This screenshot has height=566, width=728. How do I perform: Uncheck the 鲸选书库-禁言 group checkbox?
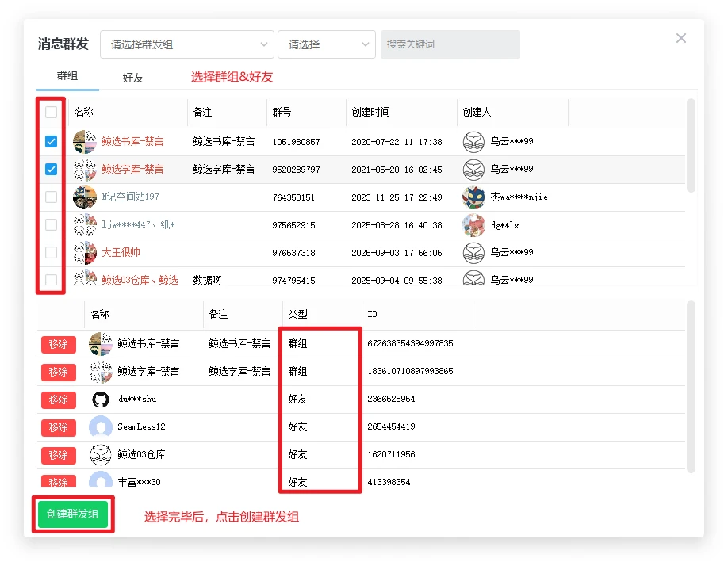52,142
